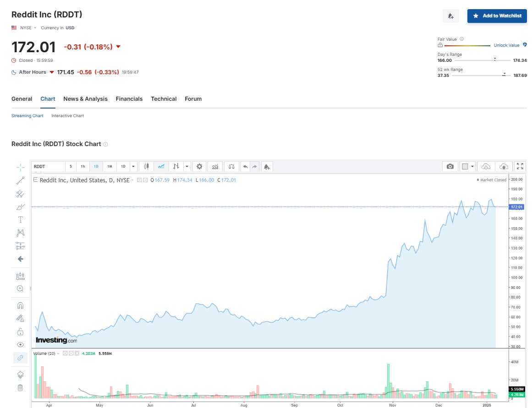Open Volume indicator settings gear

point(71,354)
